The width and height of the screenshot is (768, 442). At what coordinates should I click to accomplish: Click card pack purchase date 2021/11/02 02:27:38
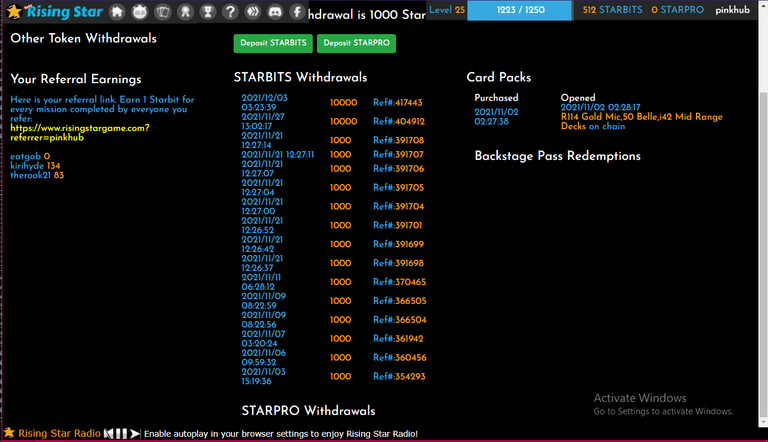[496, 117]
